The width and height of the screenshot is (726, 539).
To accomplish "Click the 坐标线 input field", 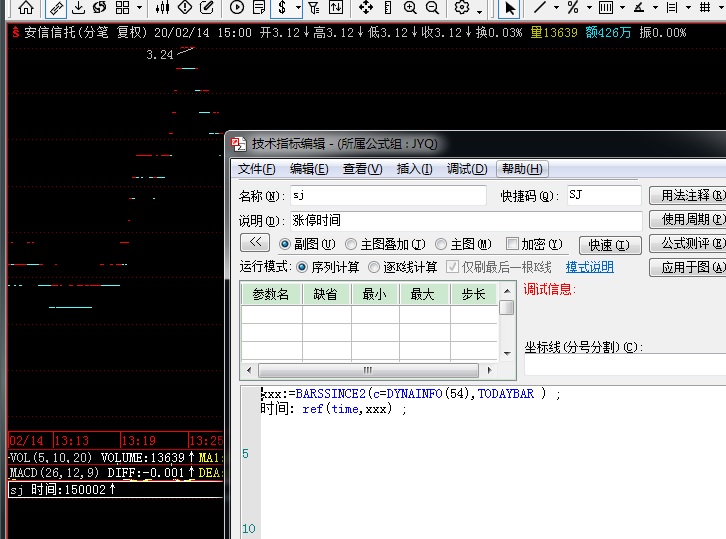I will pyautogui.click(x=625, y=365).
